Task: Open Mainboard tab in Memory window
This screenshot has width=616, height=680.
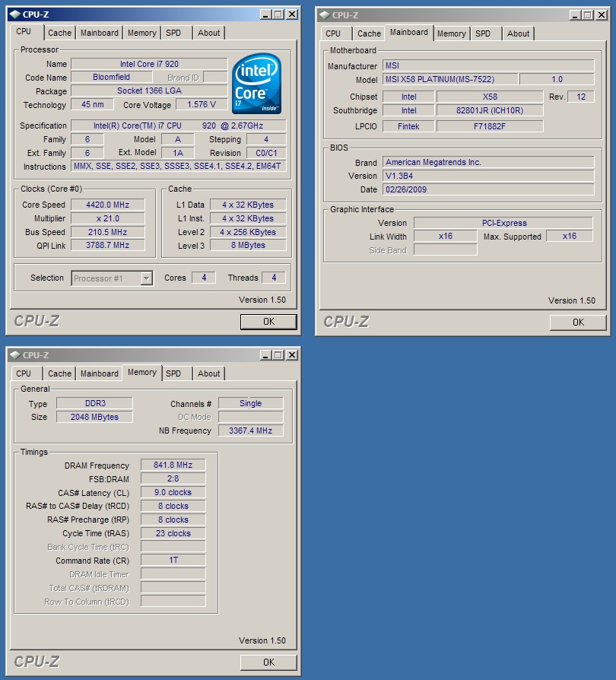Action: point(100,373)
